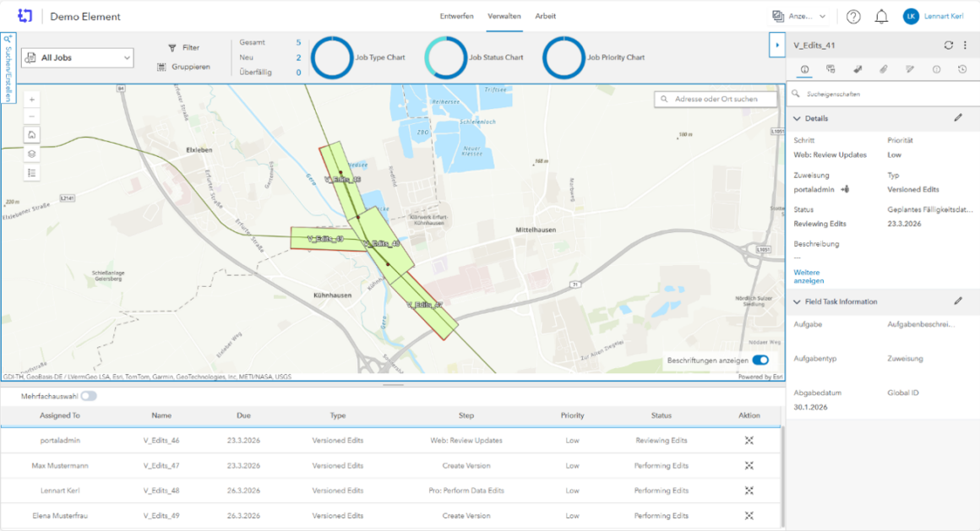Click the Lennart Kerl user name
The image size is (980, 531).
click(943, 16)
